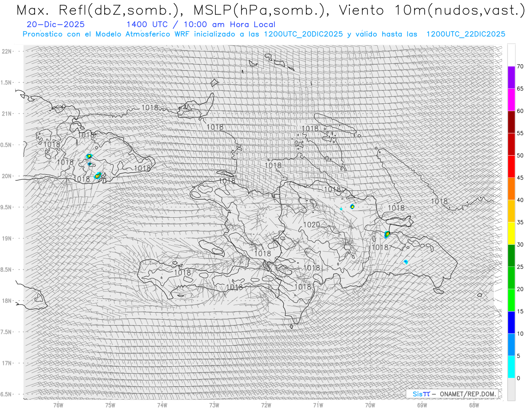
Task: Click the '20N' latitude axis label
Action: pos(7,176)
